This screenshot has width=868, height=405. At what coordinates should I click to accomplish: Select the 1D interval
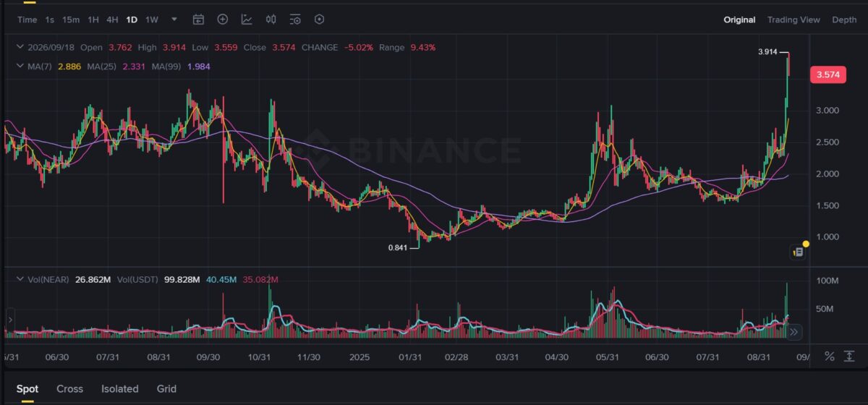[132, 20]
